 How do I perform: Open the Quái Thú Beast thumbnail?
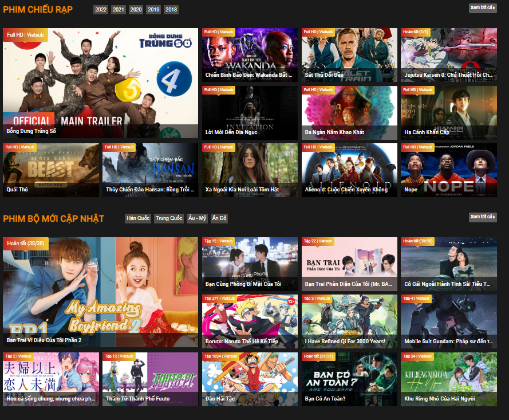tap(51, 170)
